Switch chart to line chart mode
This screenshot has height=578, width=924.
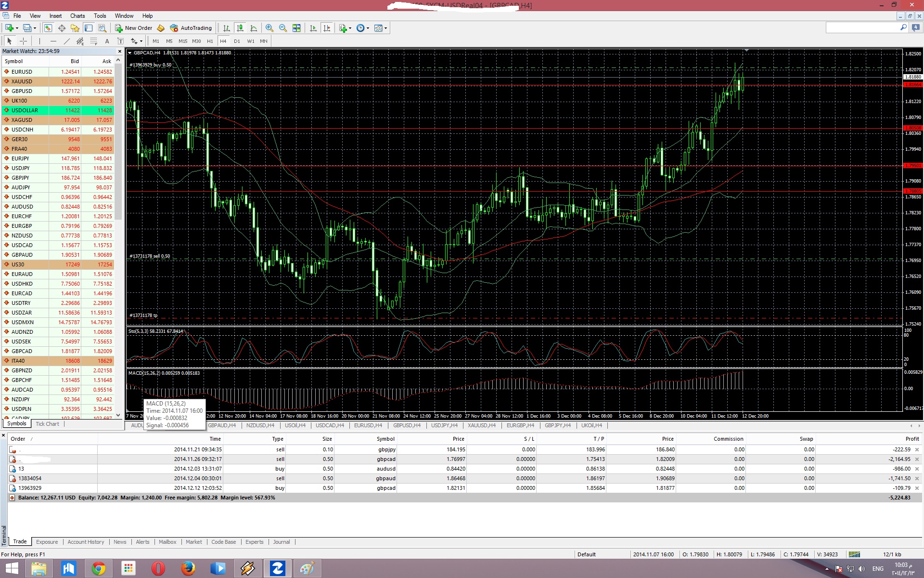click(253, 28)
